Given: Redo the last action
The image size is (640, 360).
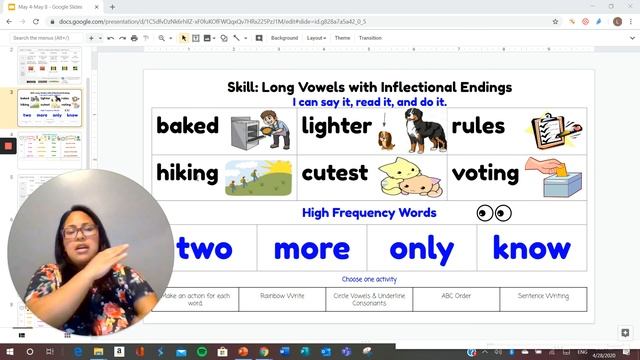Looking at the screenshot, I should pos(122,38).
